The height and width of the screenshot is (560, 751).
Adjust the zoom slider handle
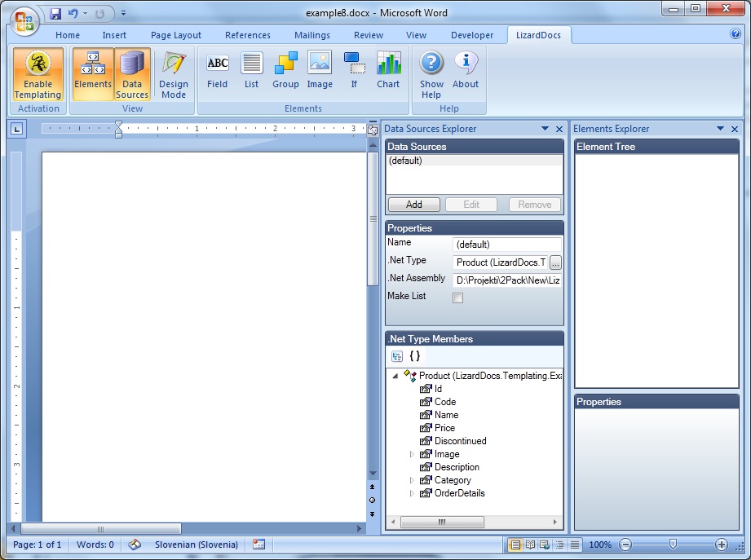(673, 545)
